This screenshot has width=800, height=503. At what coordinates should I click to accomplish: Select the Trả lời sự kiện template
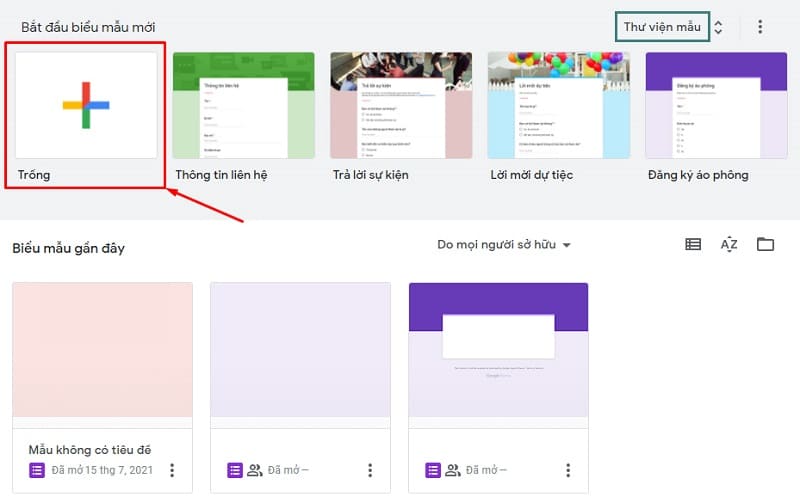[401, 106]
